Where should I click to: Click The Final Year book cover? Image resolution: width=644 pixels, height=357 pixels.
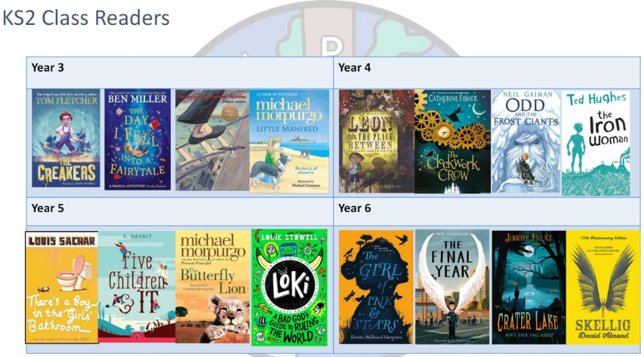pyautogui.click(x=452, y=287)
